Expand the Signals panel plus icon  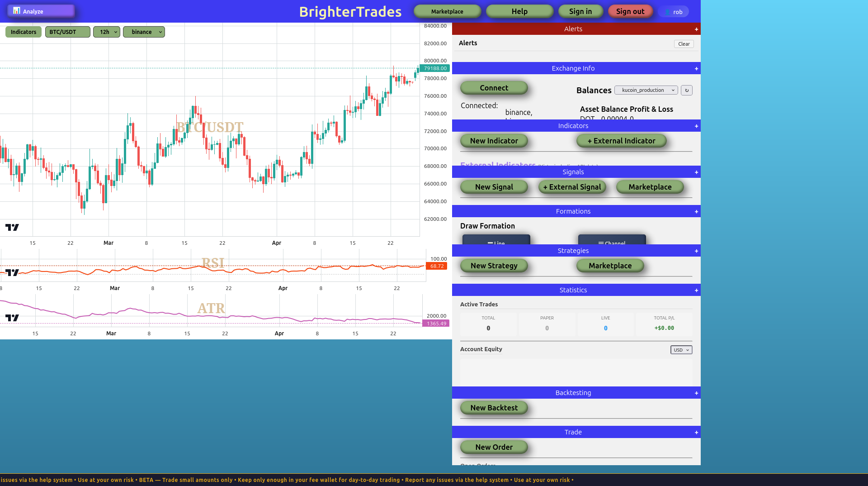click(696, 172)
